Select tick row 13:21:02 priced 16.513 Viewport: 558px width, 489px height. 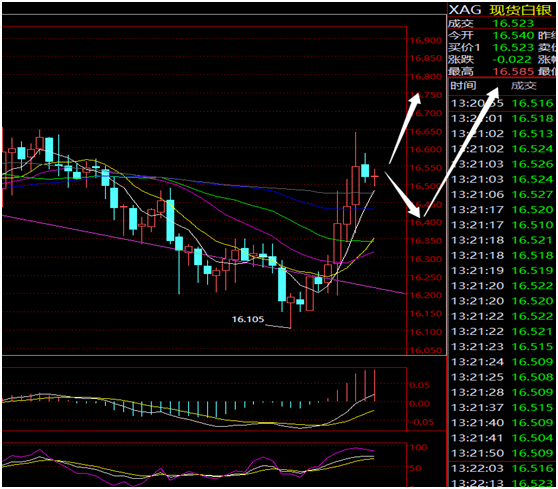[502, 134]
